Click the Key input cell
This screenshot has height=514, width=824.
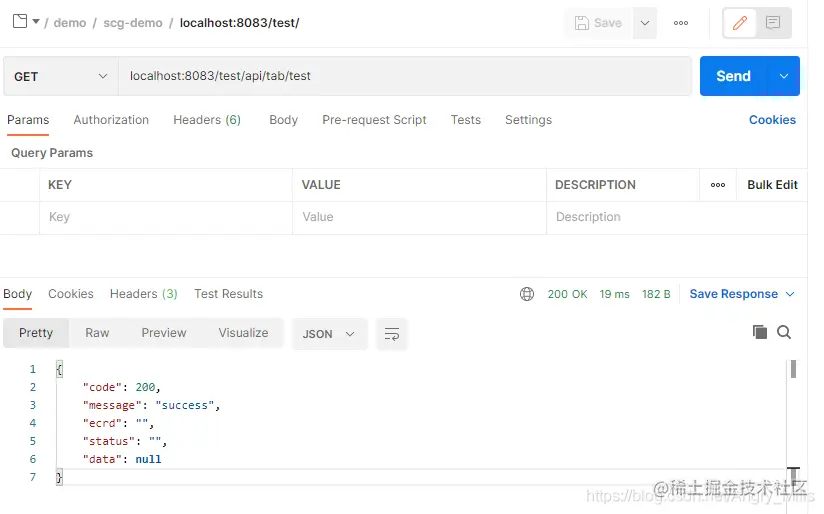tap(166, 218)
